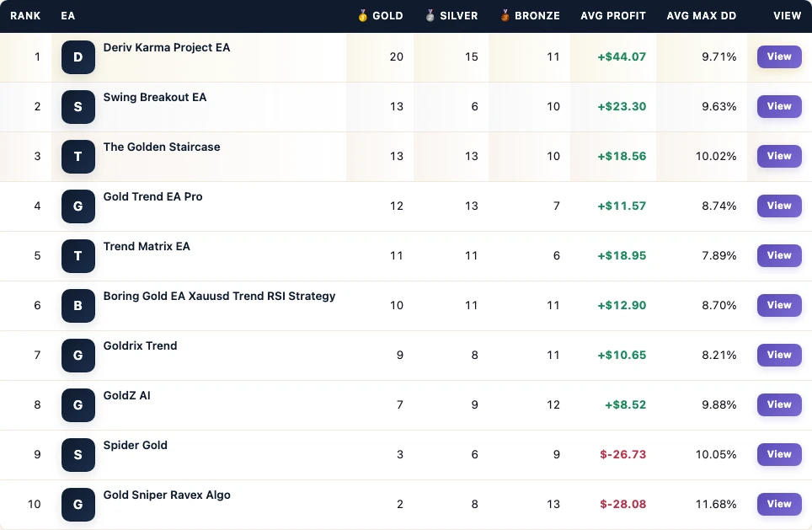
Task: Click the EA column header
Action: coord(68,16)
